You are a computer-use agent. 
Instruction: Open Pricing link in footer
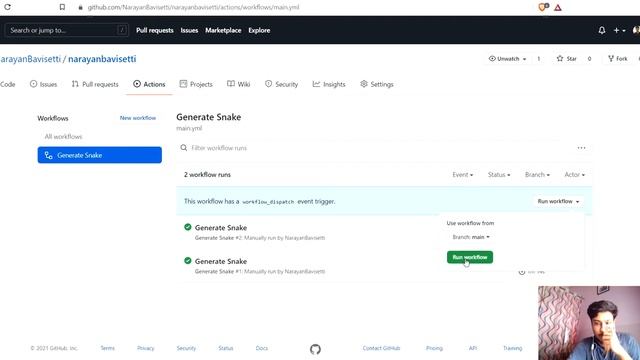pos(434,348)
